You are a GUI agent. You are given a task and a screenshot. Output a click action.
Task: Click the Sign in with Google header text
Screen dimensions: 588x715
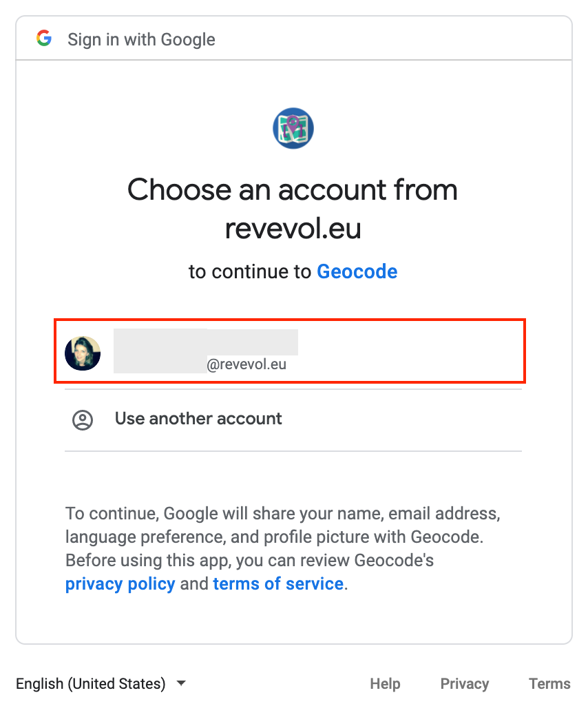coord(141,40)
